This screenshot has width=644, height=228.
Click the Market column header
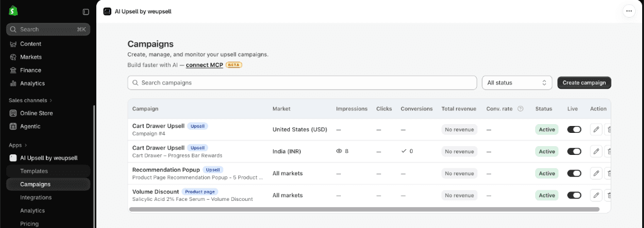pyautogui.click(x=281, y=109)
